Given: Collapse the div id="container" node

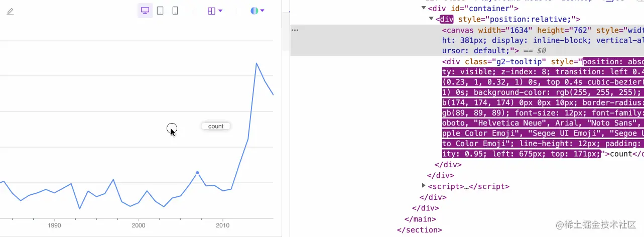Looking at the screenshot, I should point(424,8).
